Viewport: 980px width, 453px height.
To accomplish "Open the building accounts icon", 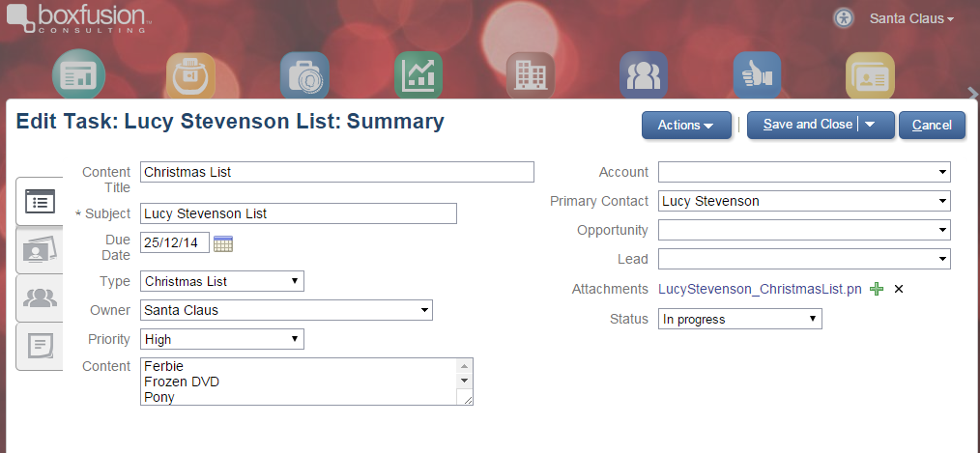I will pos(531,75).
